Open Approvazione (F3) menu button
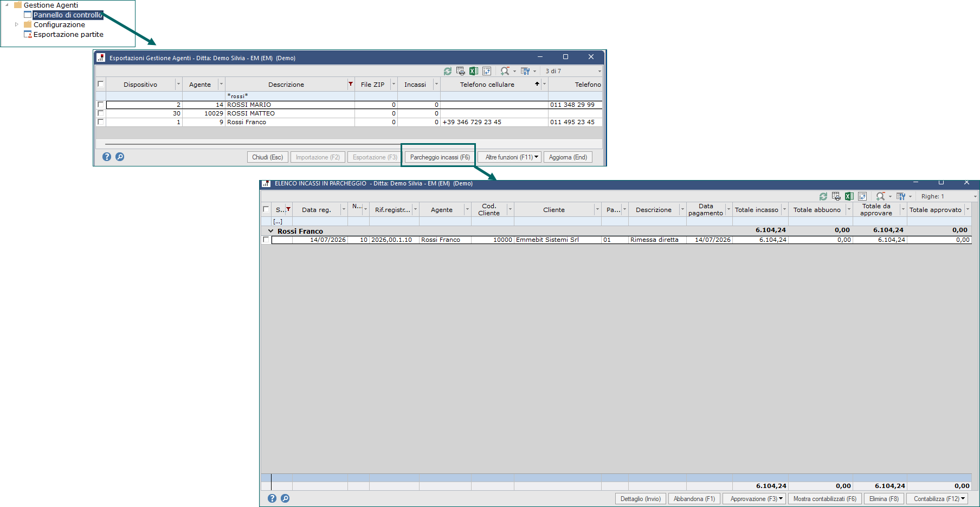This screenshot has width=980, height=507. pyautogui.click(x=755, y=499)
